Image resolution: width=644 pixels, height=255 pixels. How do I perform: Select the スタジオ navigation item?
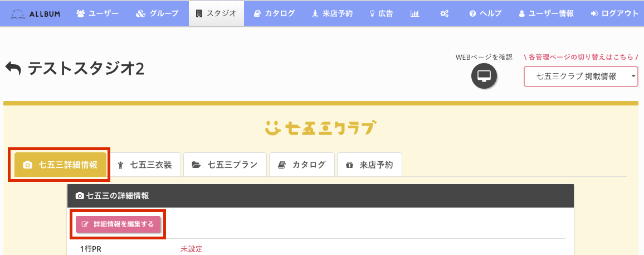coord(217,13)
